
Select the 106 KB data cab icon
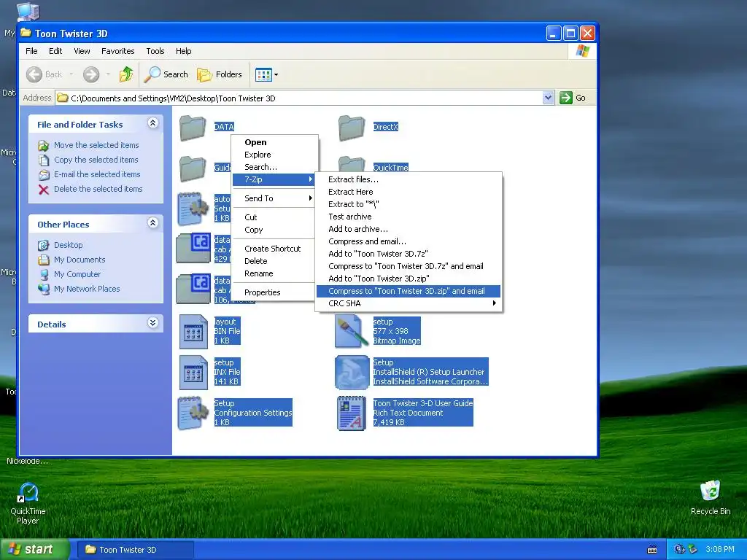point(193,289)
